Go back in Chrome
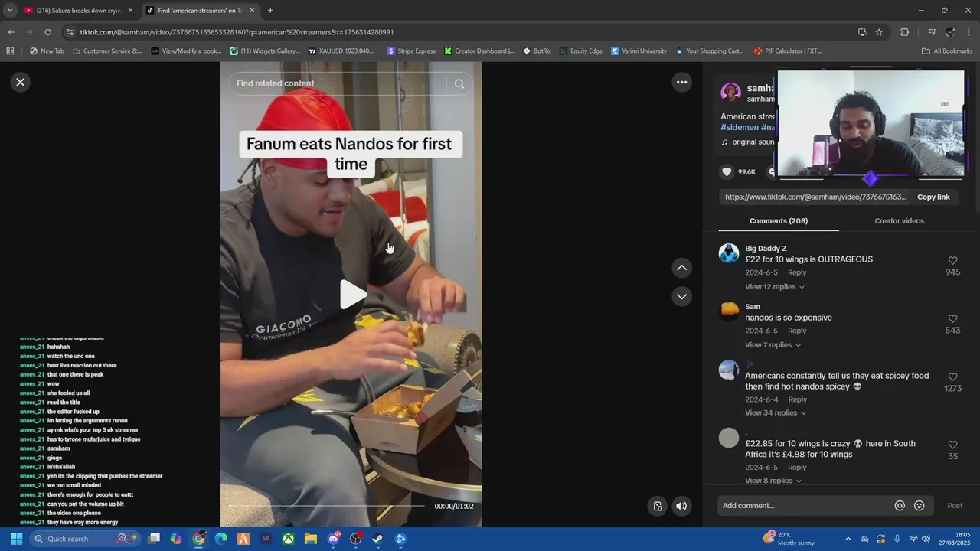The image size is (980, 551). (x=11, y=32)
